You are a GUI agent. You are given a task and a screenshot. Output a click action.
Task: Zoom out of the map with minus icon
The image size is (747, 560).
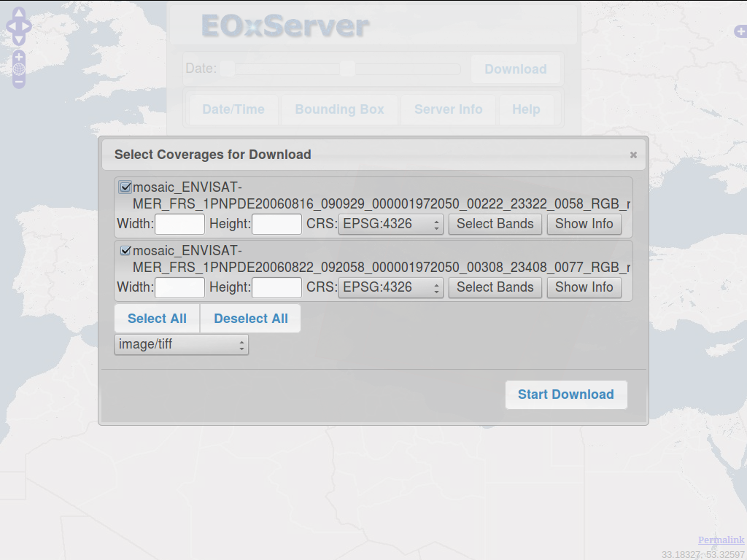[18, 82]
